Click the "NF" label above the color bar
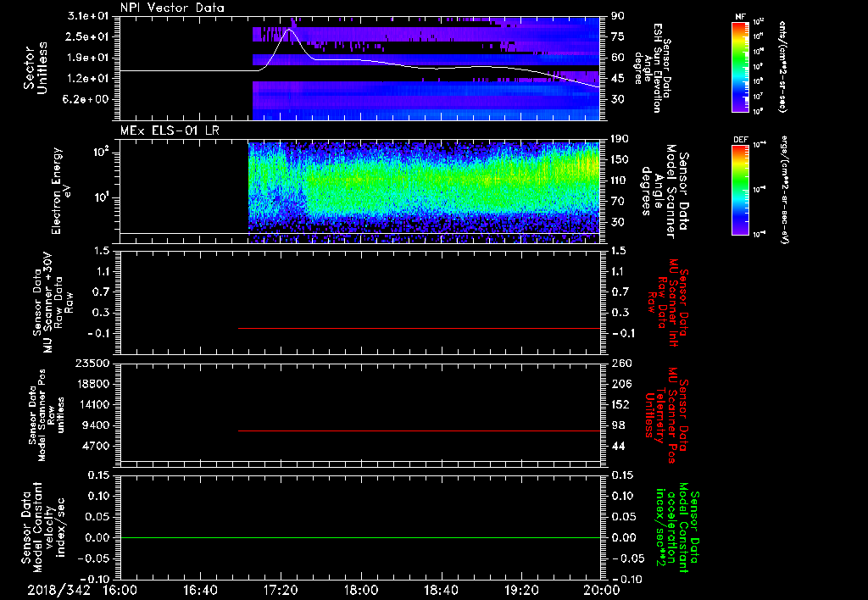868x600 pixels. 740,17
